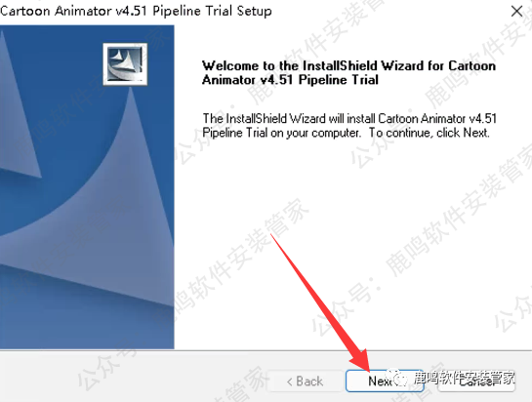532x402 pixels.
Task: Click the blue banner panel background
Action: 87,186
